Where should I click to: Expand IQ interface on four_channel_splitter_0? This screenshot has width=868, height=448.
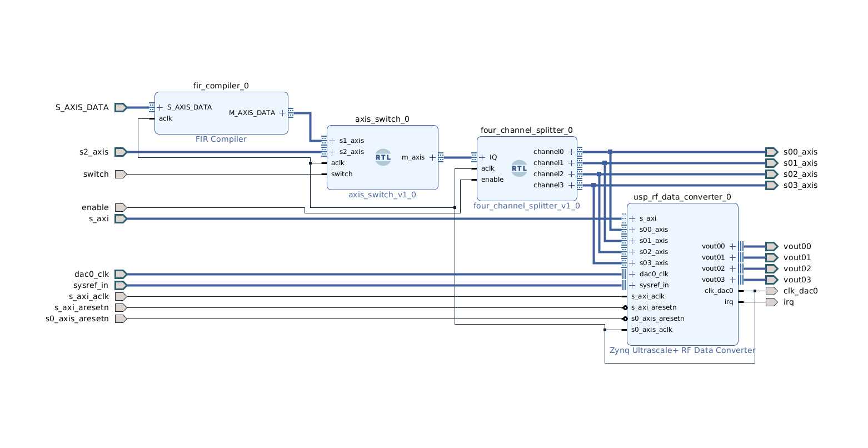pos(482,157)
